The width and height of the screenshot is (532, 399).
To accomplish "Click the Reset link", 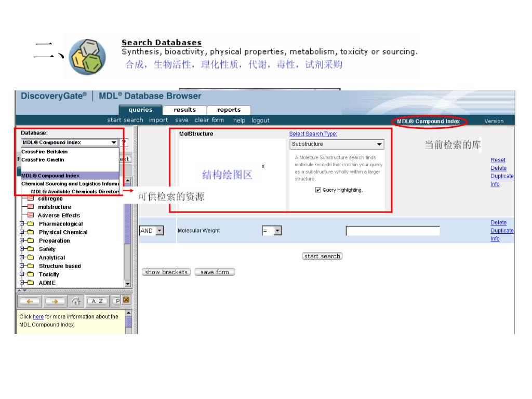I will (498, 160).
